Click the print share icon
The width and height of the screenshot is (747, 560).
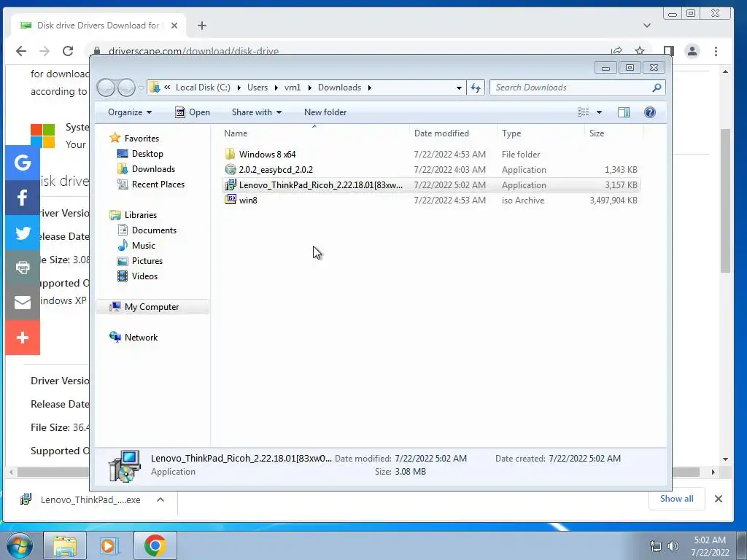point(23,268)
